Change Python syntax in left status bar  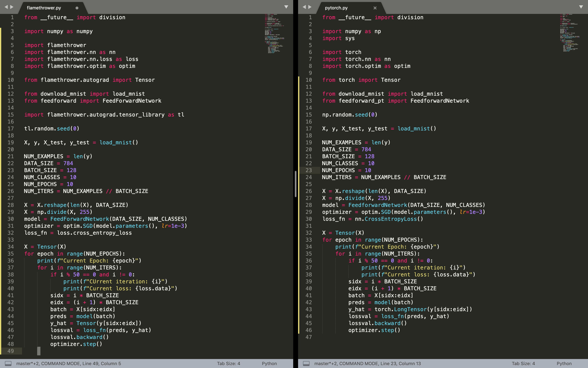coord(269,363)
